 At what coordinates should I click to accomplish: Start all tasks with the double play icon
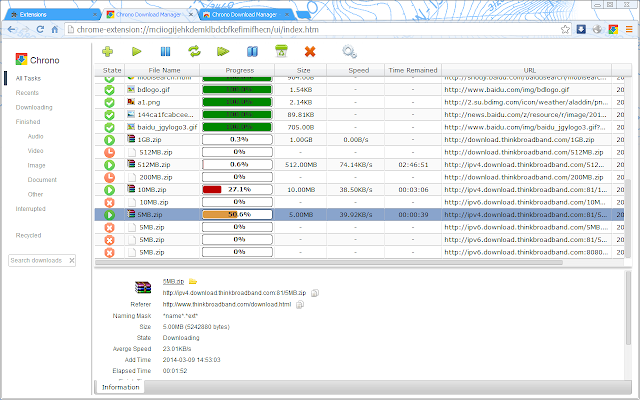tap(223, 51)
